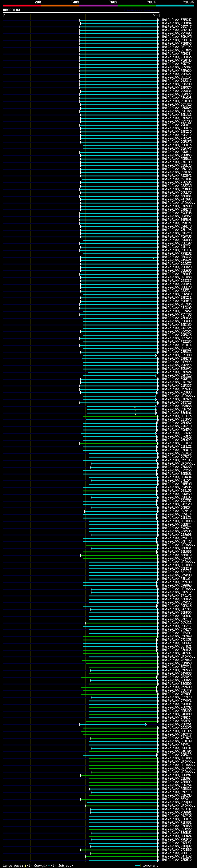
Task: Click the =100char. scale legend
Action: point(147,865)
